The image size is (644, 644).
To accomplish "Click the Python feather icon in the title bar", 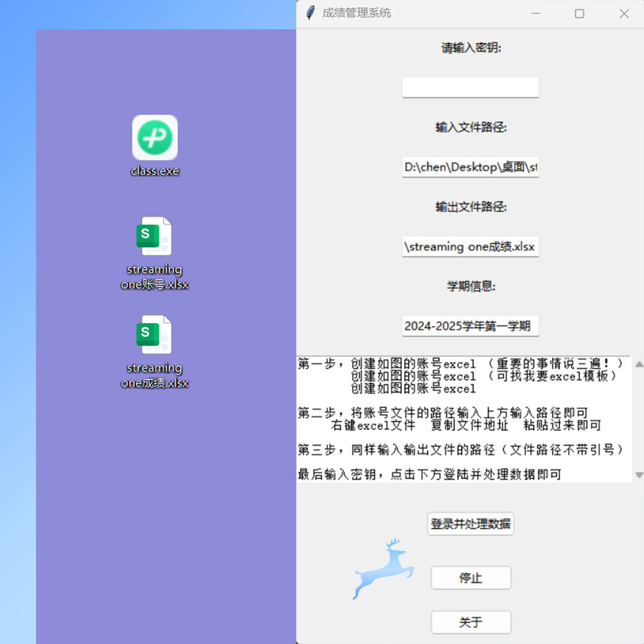I will [309, 12].
